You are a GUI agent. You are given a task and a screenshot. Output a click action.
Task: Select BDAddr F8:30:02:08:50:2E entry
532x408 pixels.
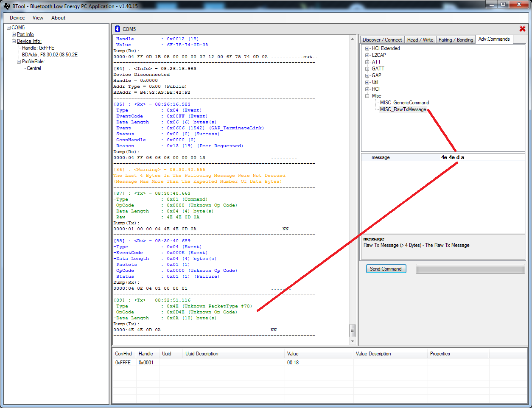click(x=50, y=55)
